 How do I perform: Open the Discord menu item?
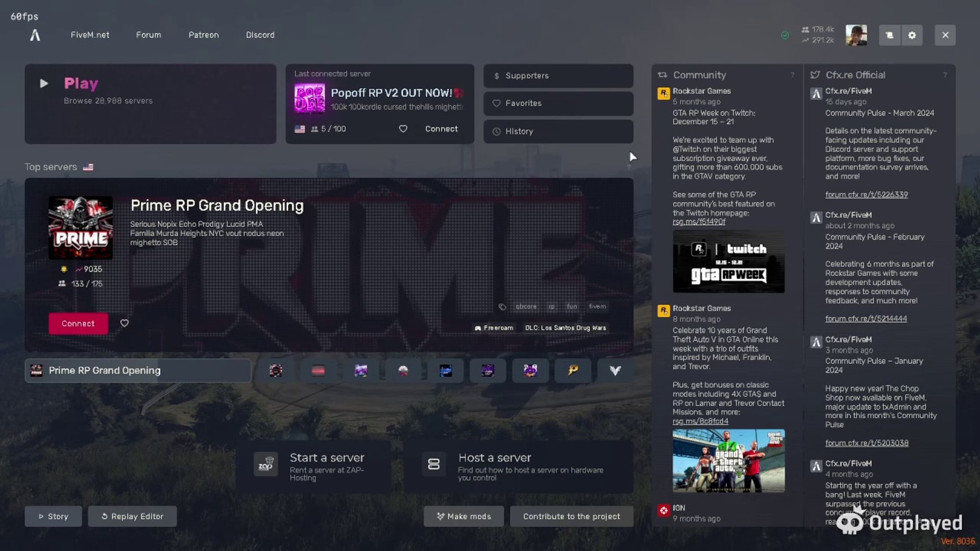point(260,35)
